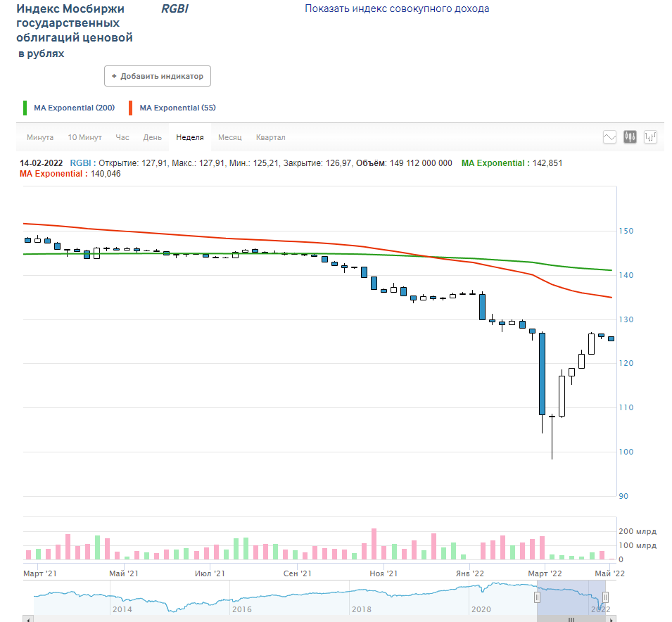Click the 100 price axis label

point(626,452)
